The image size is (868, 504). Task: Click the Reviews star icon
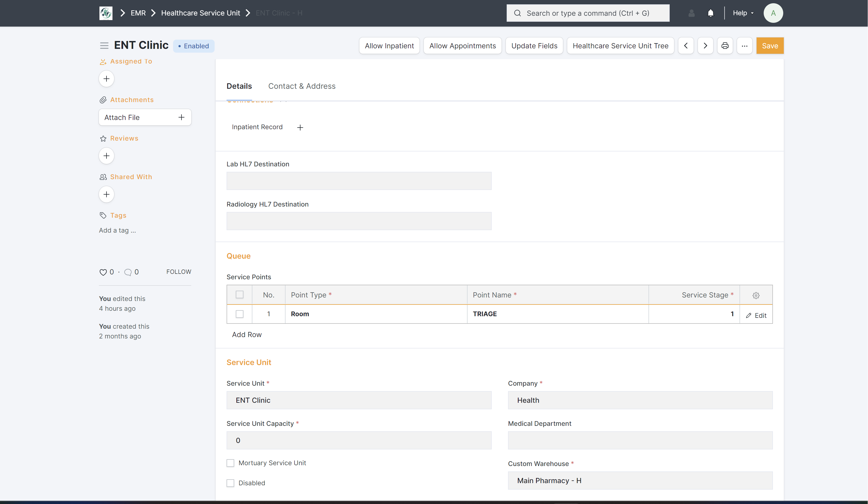pyautogui.click(x=103, y=138)
